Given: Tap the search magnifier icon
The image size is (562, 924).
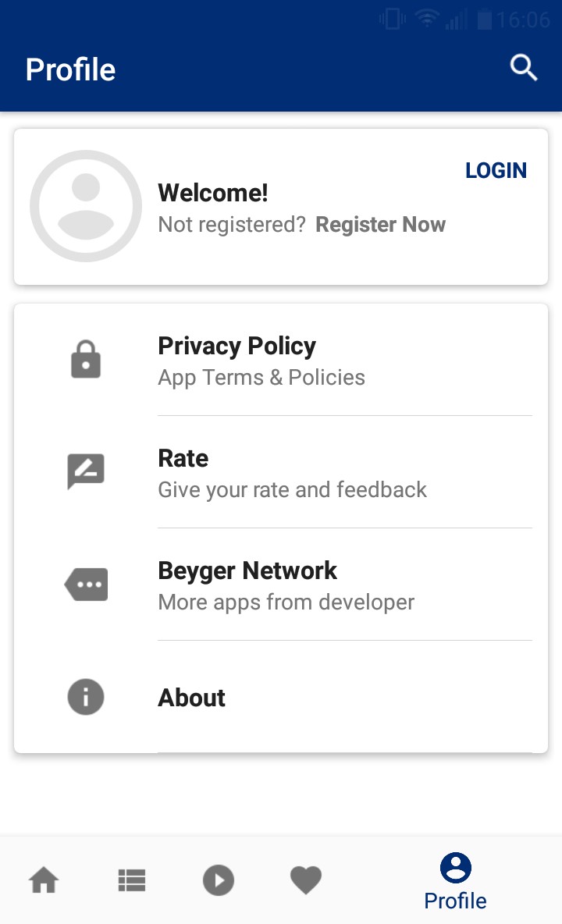Looking at the screenshot, I should pyautogui.click(x=524, y=69).
